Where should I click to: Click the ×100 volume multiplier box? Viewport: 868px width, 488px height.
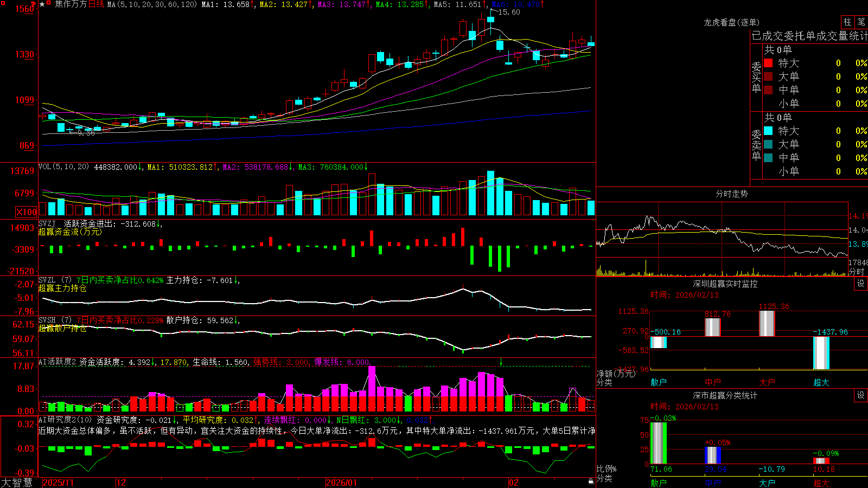click(x=26, y=212)
